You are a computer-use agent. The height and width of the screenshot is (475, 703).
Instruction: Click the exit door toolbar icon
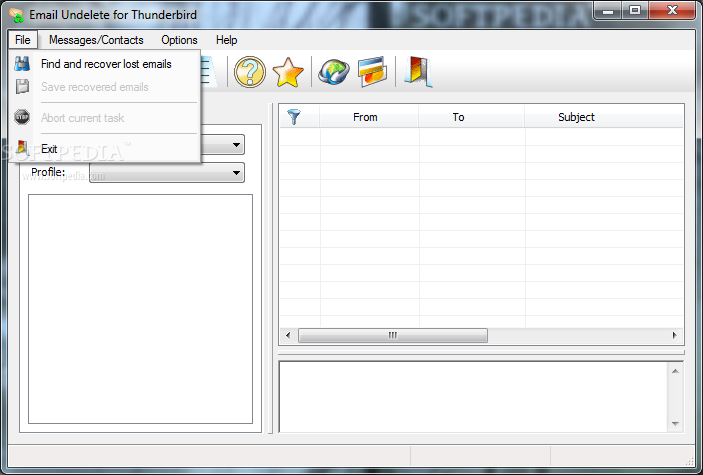point(418,72)
